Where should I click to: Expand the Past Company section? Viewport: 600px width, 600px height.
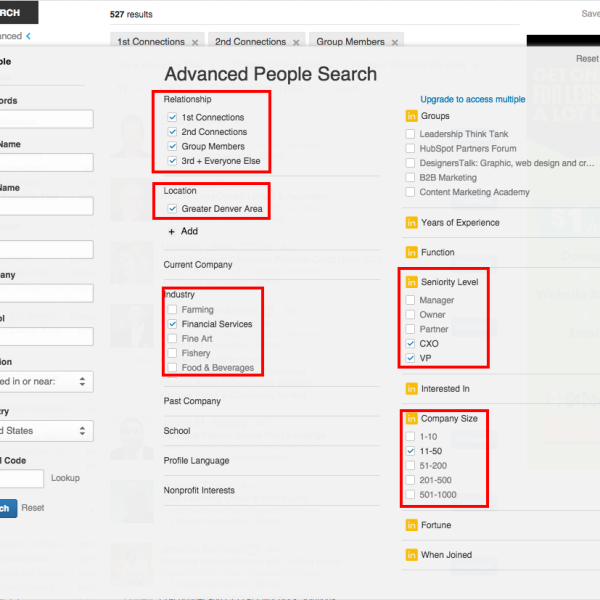click(x=192, y=401)
